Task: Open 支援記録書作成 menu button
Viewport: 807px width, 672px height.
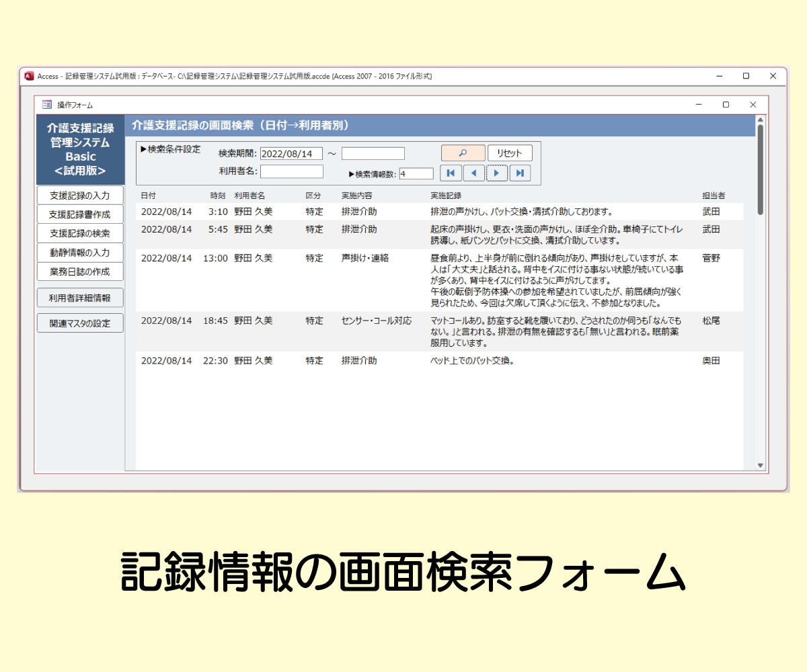Action: [x=80, y=215]
